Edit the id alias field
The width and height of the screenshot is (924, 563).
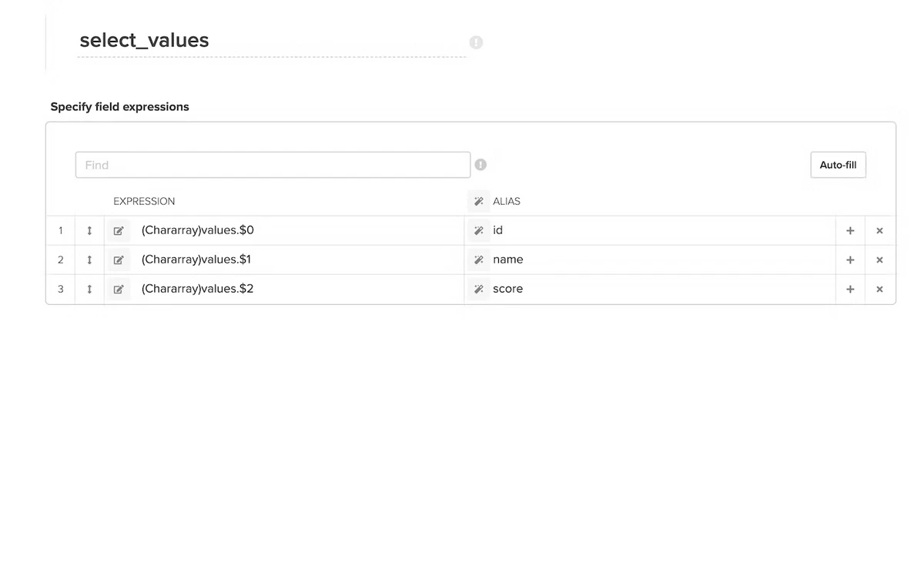(662, 230)
